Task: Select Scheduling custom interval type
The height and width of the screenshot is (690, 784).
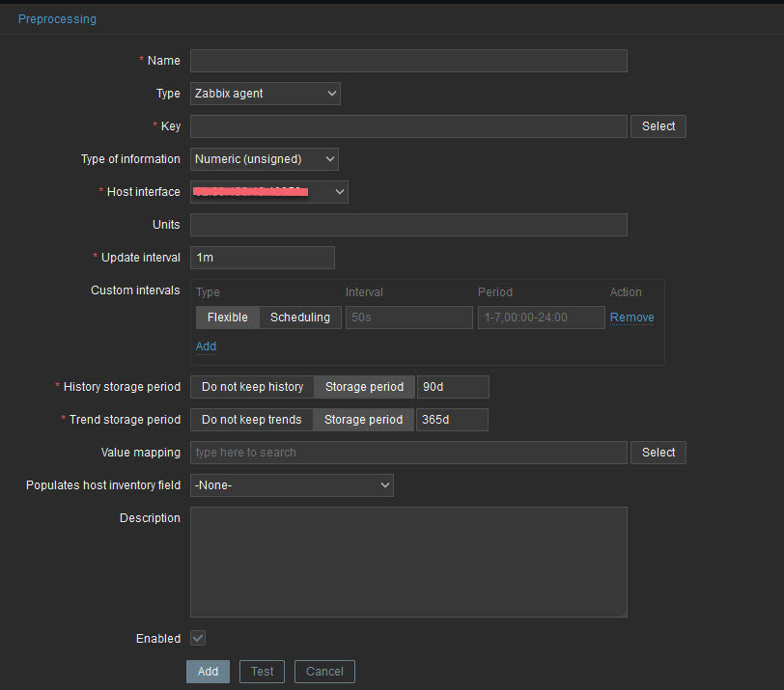Action: click(300, 317)
